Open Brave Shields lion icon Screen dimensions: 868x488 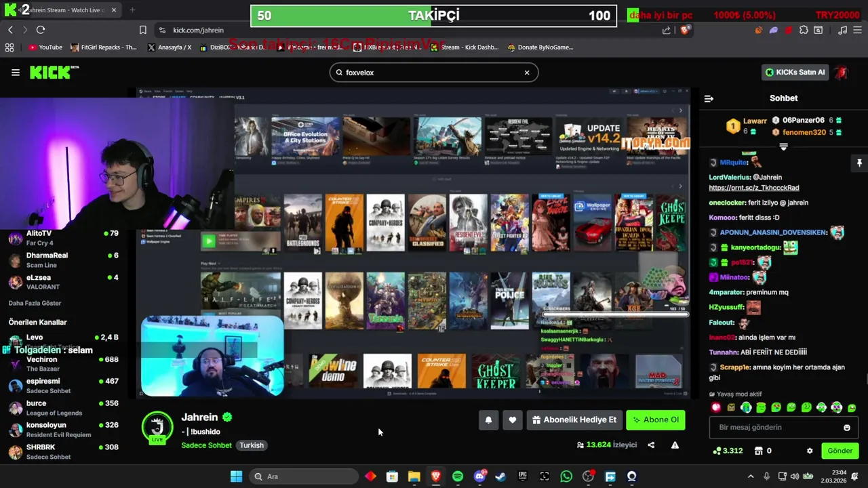[x=684, y=30]
